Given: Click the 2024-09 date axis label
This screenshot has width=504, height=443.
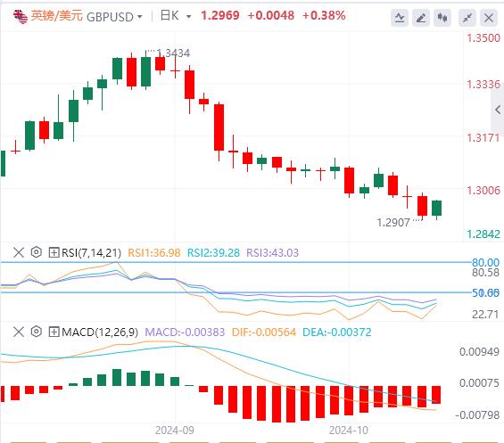Looking at the screenshot, I should point(175,431).
